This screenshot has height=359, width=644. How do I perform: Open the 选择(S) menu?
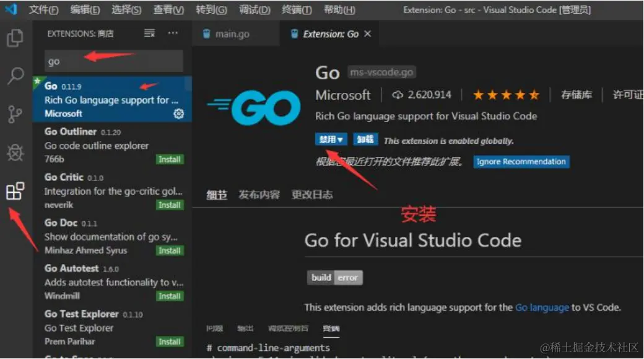click(x=126, y=9)
